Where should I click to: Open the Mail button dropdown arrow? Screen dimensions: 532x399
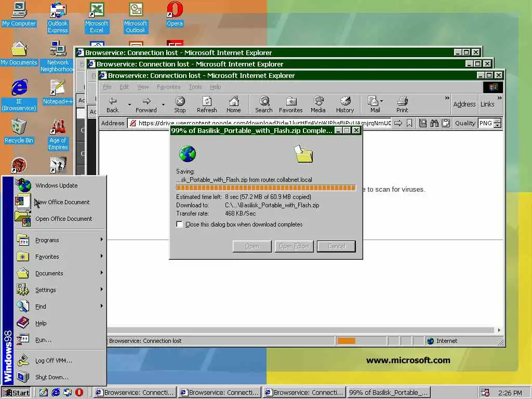coord(382,101)
